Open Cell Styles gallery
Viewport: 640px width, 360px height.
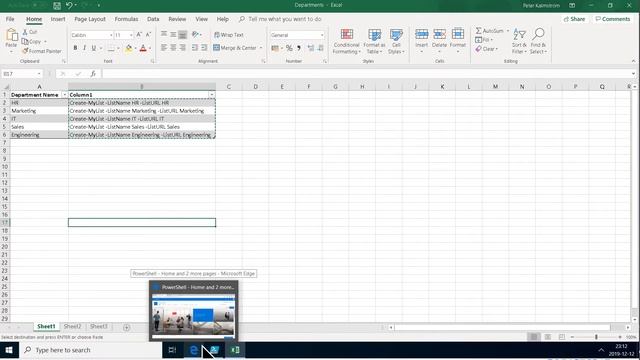pos(396,41)
